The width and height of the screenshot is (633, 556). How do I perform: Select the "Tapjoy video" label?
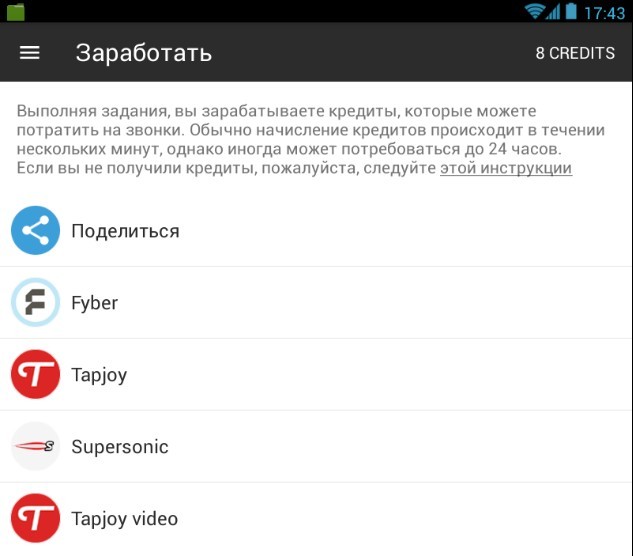click(x=125, y=519)
